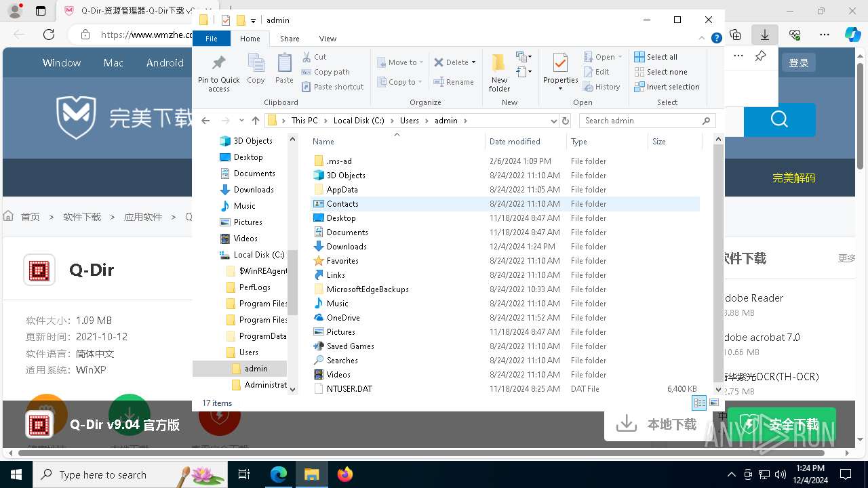Click in Search admin field
The width and height of the screenshot is (868, 488).
click(641, 121)
